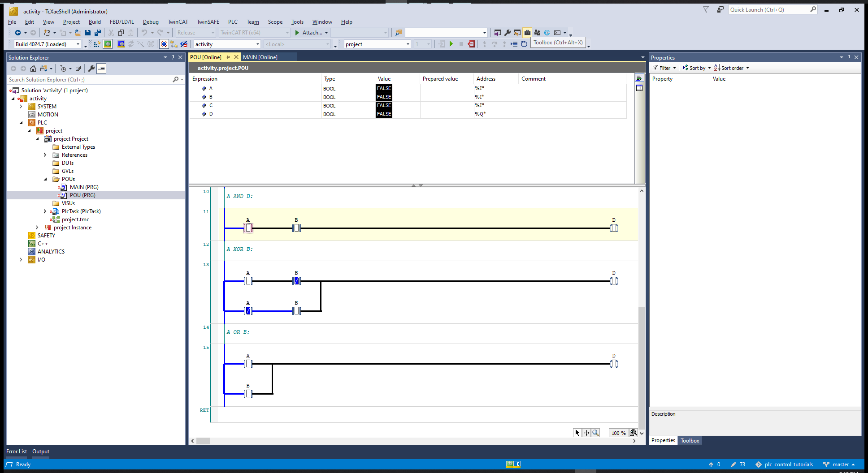Image resolution: width=868 pixels, height=473 pixels.
Task: Open the Build 4024.7 version dropdown
Action: click(78, 44)
